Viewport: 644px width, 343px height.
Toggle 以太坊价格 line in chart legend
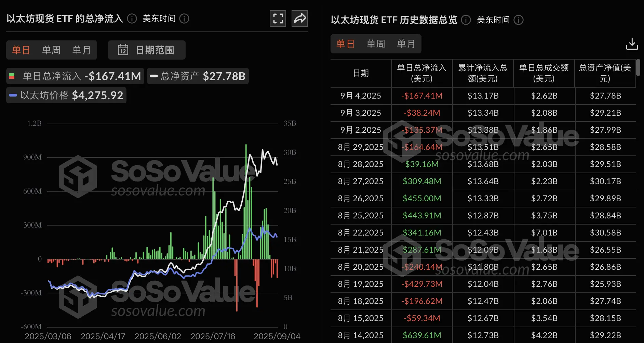pos(66,95)
